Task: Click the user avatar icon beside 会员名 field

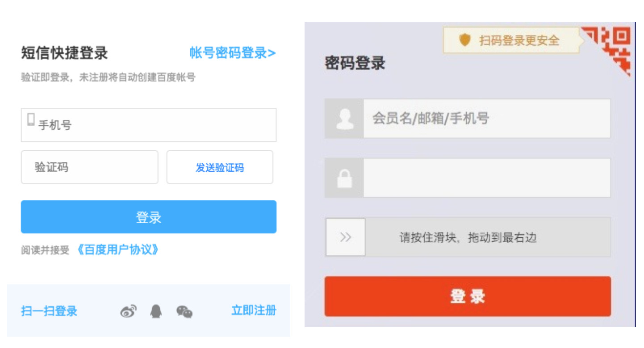Action: coord(344,119)
